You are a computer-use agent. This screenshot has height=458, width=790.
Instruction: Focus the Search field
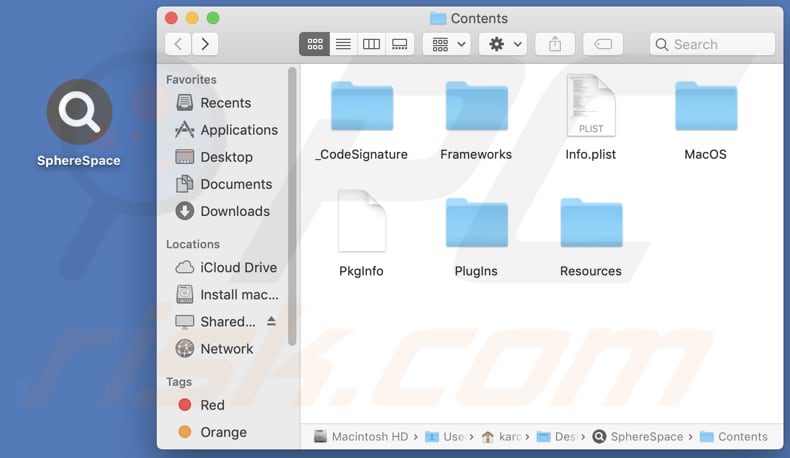click(712, 44)
